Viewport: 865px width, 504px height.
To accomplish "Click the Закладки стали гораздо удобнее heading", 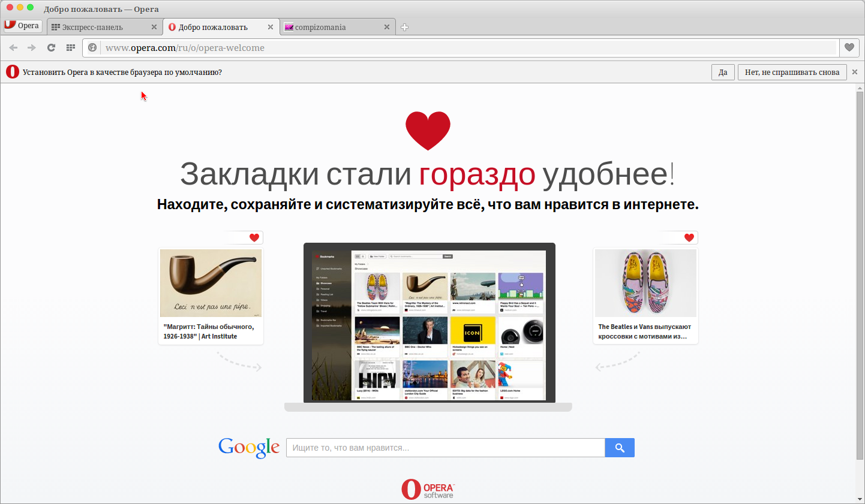I will [x=427, y=174].
